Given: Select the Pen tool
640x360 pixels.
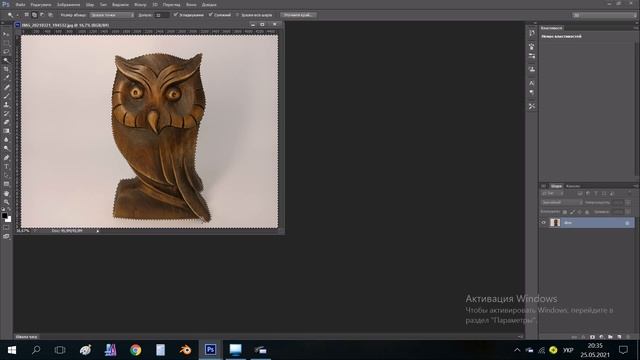Looking at the screenshot, I should (x=6, y=158).
